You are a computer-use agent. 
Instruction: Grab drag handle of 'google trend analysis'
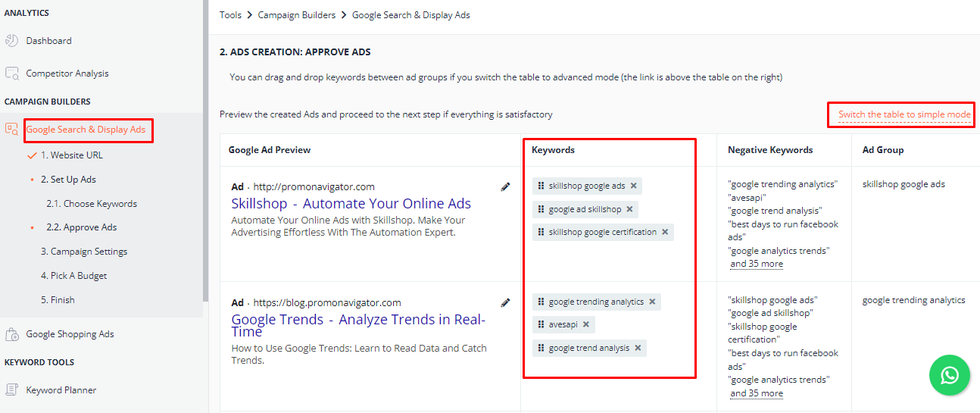click(541, 348)
